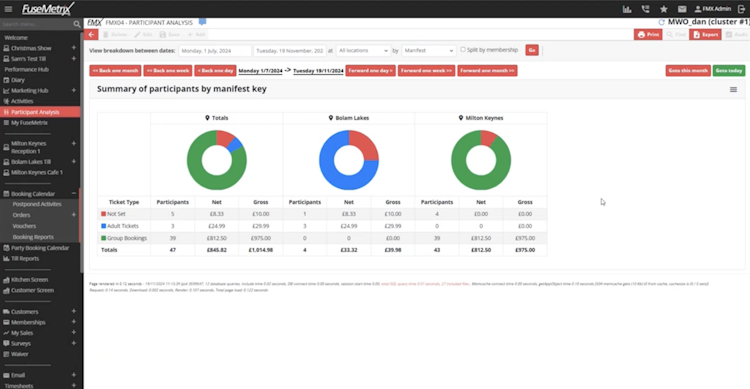The image size is (750, 389).
Task: Open the Manifest grouping dropdown
Action: click(x=429, y=50)
